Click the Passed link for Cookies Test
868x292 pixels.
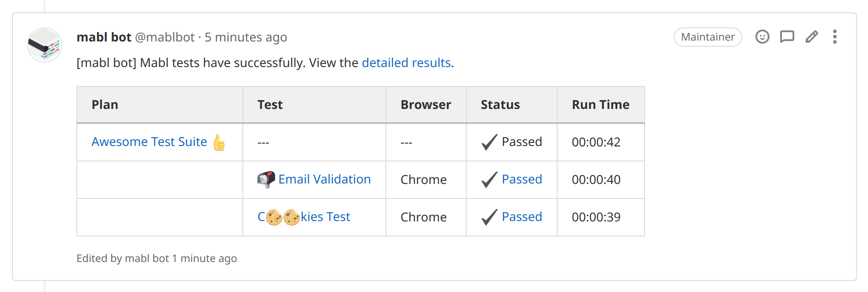coord(521,217)
